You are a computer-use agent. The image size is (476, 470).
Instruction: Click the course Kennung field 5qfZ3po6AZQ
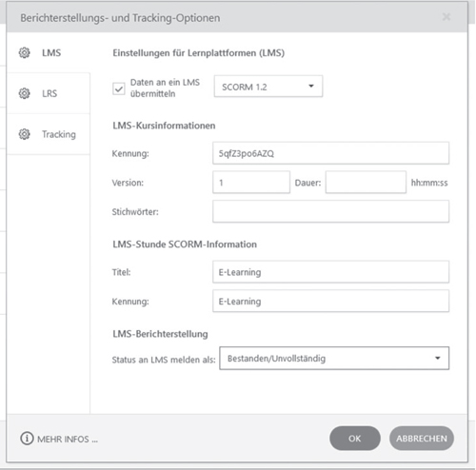(330, 153)
